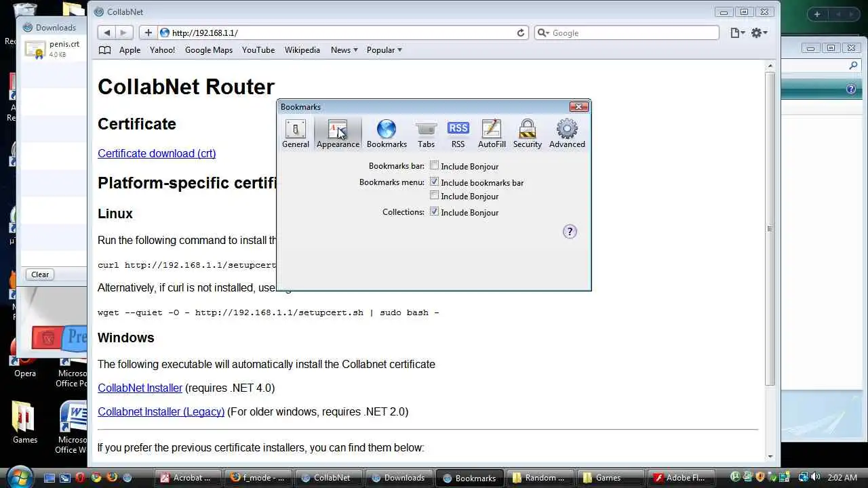Viewport: 868px width, 488px height.
Task: Go forward with the browser forward arrow
Action: [123, 33]
